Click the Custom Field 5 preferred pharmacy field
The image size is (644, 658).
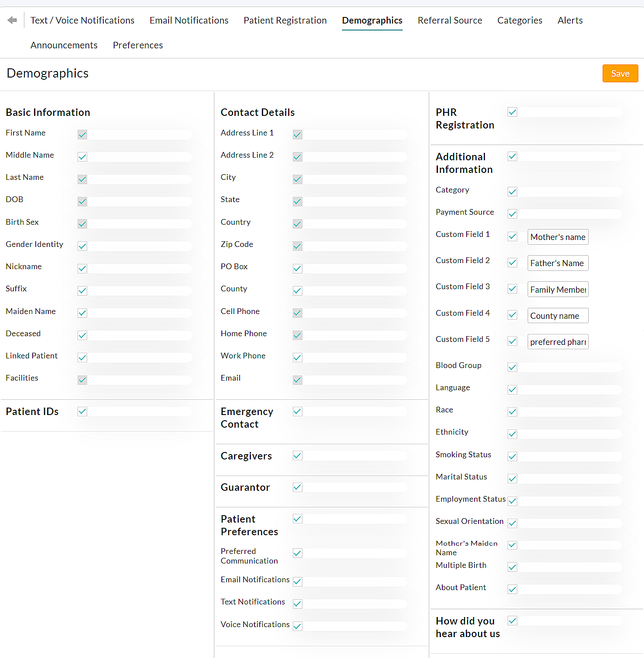click(x=558, y=342)
